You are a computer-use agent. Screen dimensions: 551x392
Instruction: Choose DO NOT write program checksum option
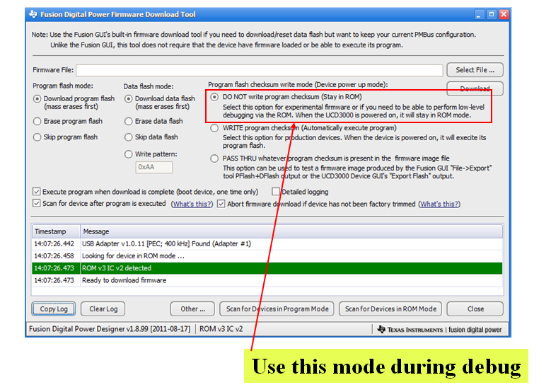[x=214, y=97]
